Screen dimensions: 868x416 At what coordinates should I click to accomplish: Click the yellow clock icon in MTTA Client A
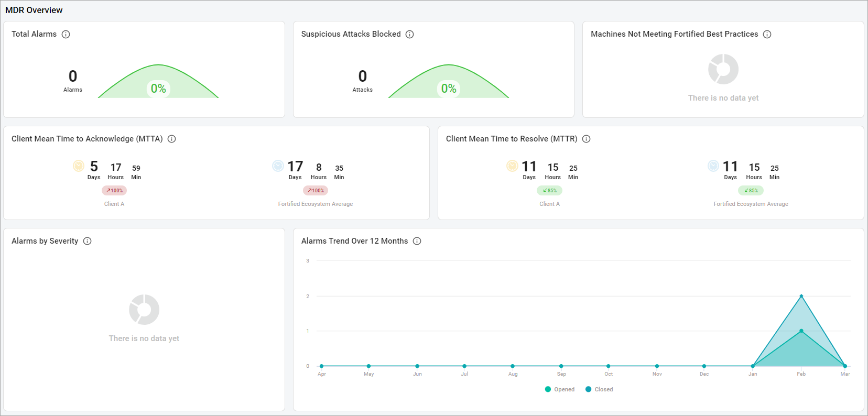click(79, 166)
